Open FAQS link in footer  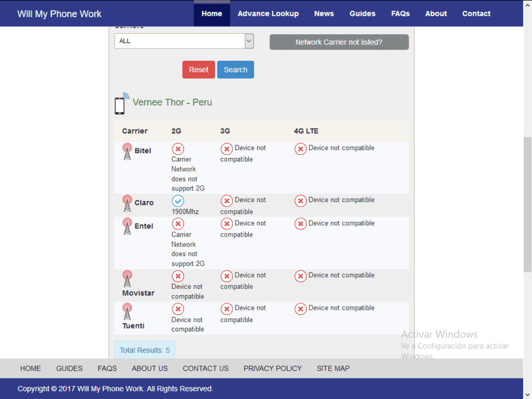pos(107,368)
